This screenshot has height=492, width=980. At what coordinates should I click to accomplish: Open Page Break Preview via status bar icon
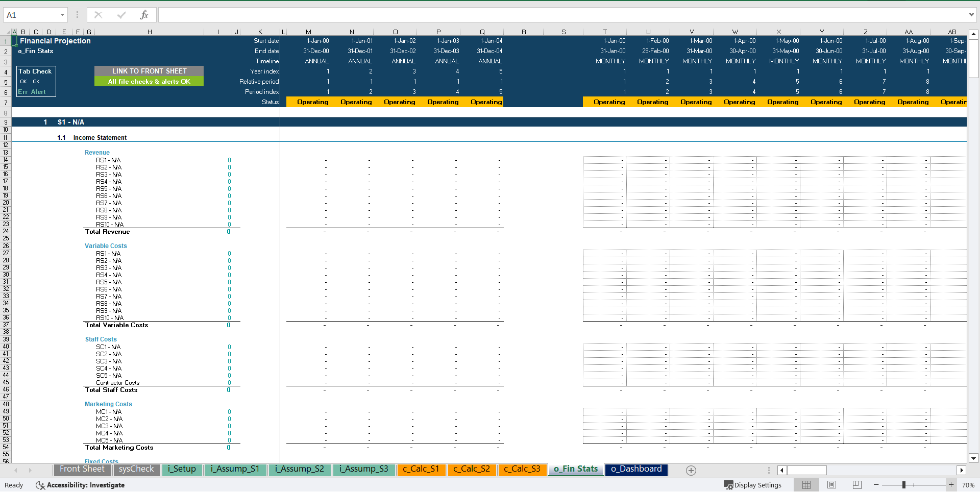tap(856, 484)
